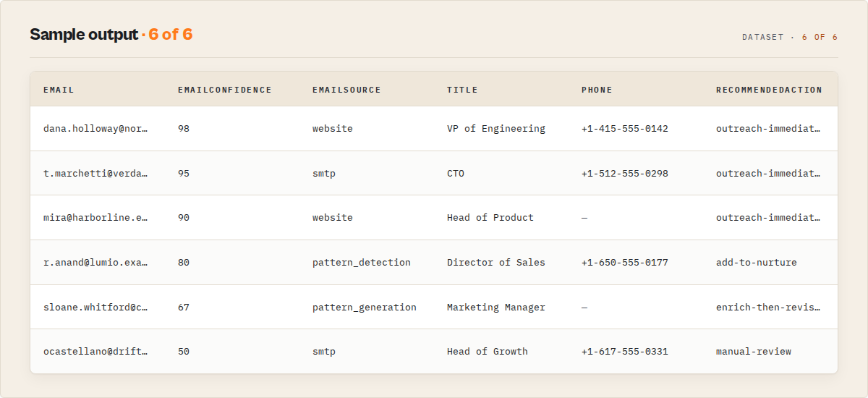Click the TITLE column header

462,90
